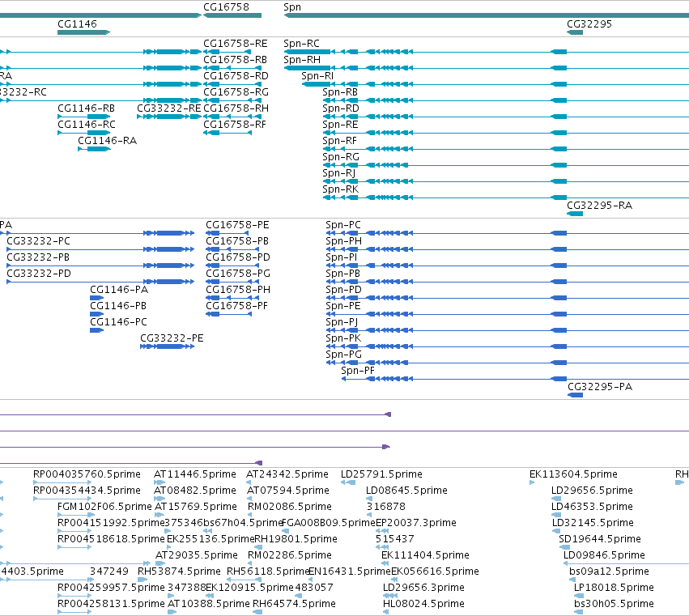689x616 pixels.
Task: Select transcript CG16758-RB
Action: pos(232,68)
